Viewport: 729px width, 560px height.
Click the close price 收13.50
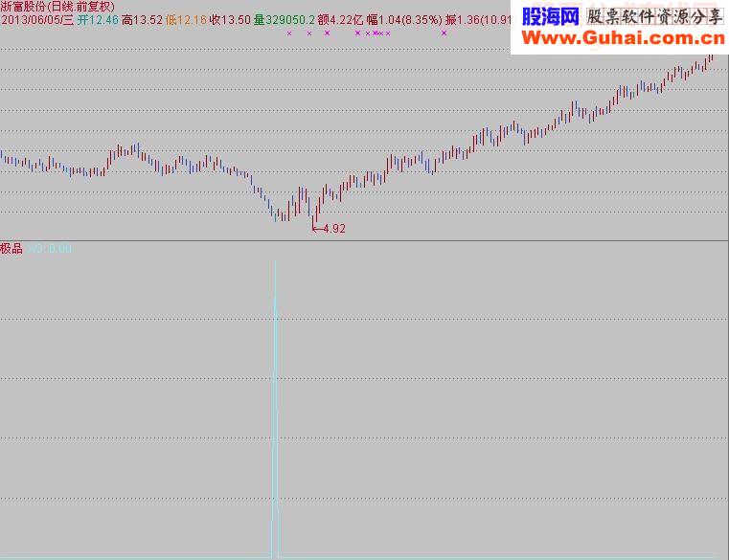click(x=230, y=20)
